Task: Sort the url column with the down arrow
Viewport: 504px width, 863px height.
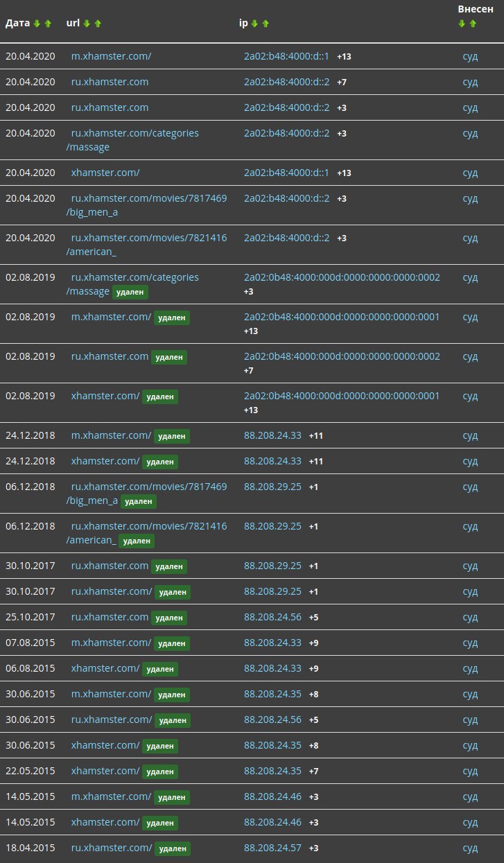Action: click(x=87, y=24)
